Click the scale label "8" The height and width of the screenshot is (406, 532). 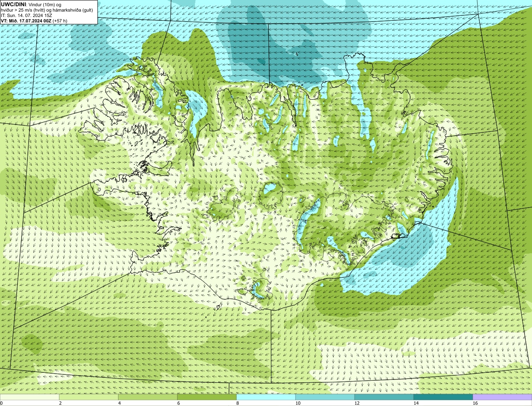tap(237, 403)
